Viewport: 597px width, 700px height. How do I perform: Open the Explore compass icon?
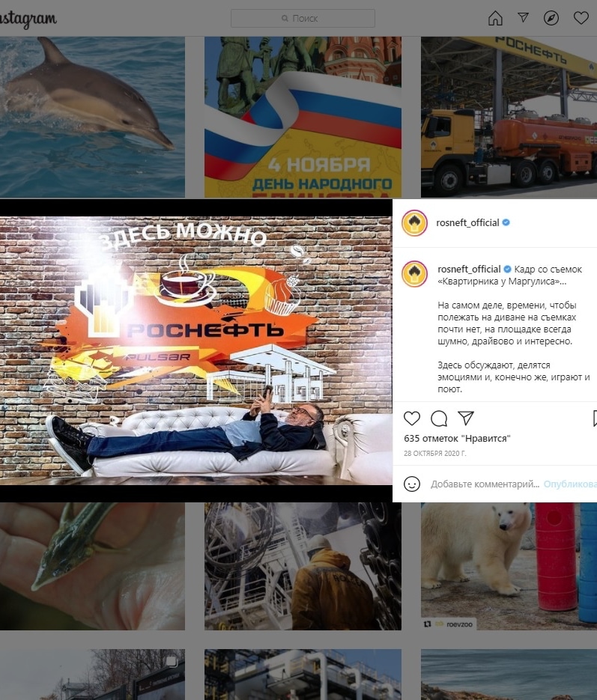(551, 18)
